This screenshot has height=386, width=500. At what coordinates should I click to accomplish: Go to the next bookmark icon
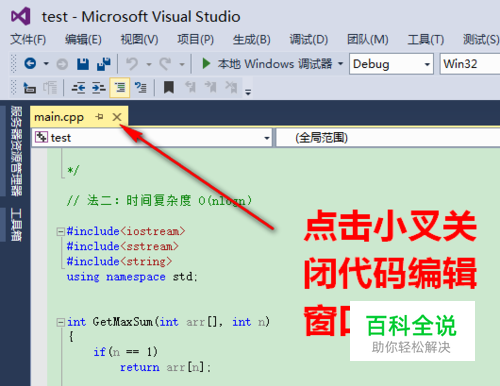click(210, 87)
